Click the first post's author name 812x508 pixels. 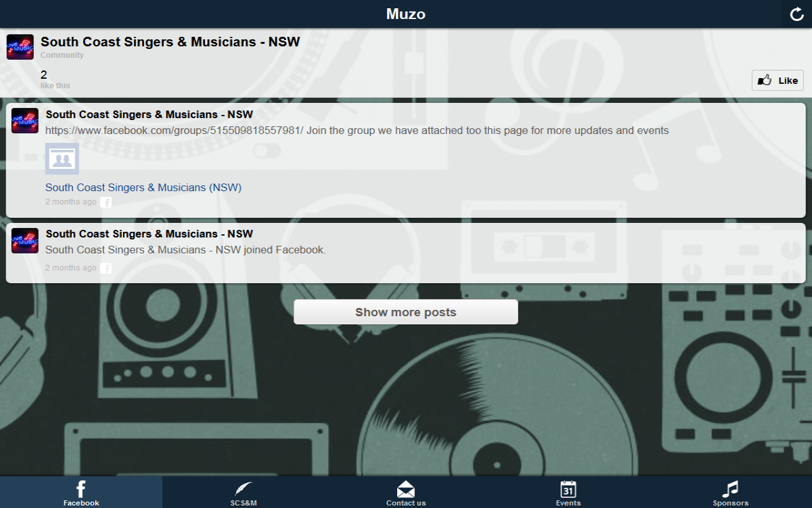pos(149,114)
